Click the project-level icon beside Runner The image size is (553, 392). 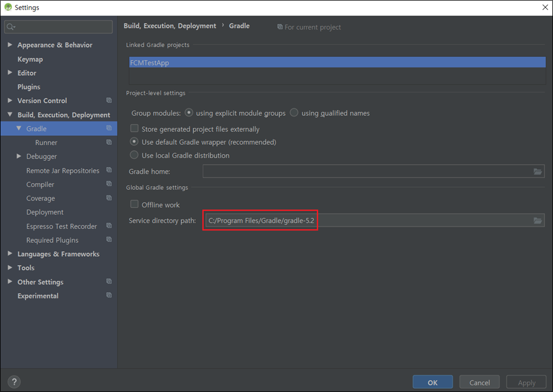coord(109,142)
